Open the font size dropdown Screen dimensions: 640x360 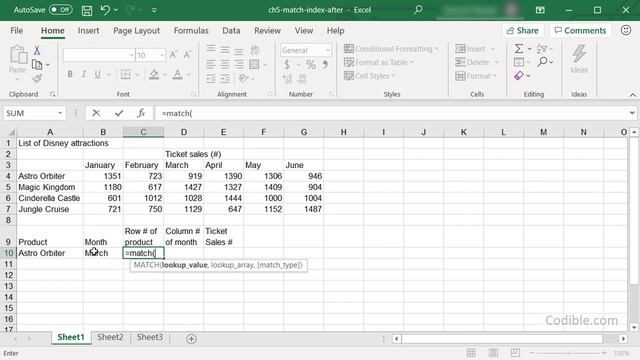click(162, 55)
